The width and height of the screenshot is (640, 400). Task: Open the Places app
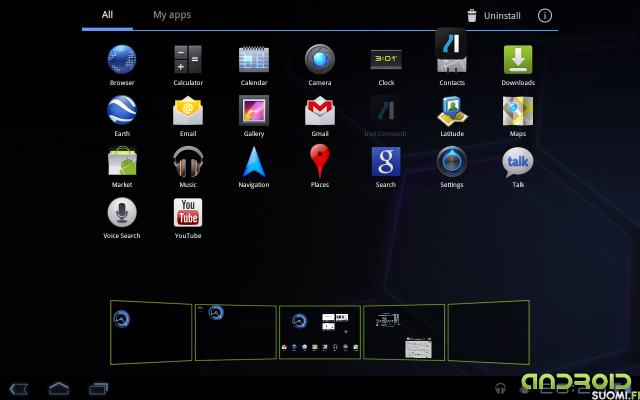[x=320, y=161]
